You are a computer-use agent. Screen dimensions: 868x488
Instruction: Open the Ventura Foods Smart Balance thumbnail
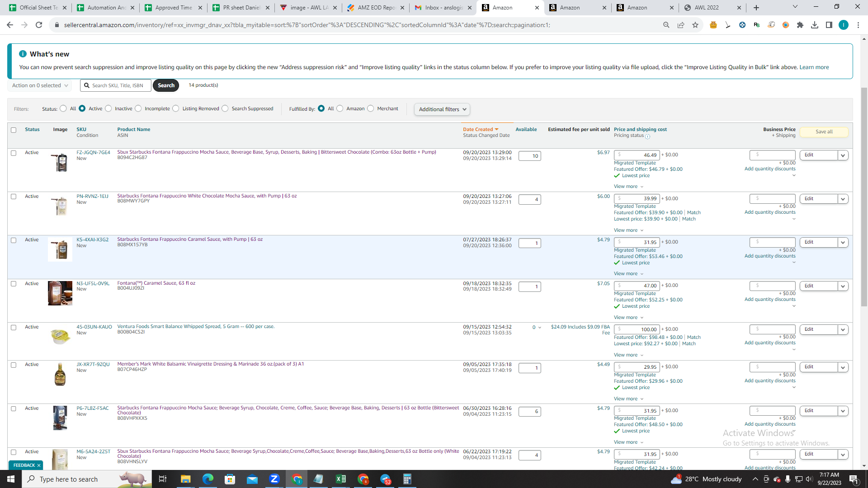(x=60, y=336)
